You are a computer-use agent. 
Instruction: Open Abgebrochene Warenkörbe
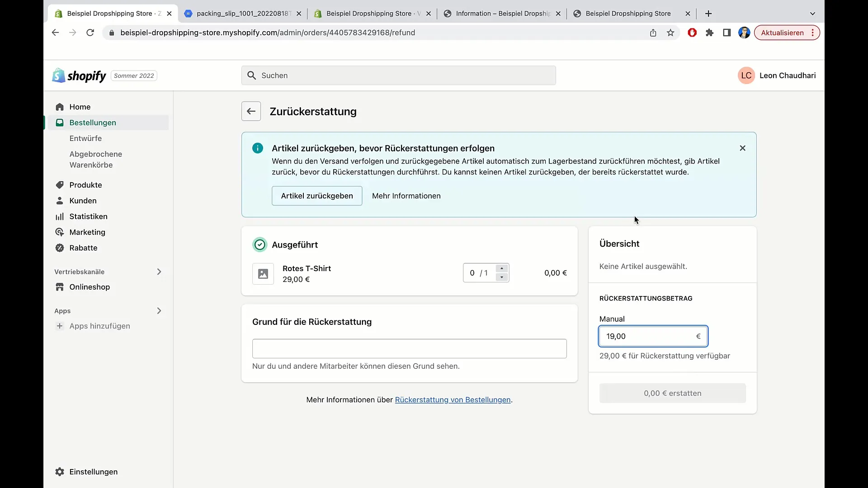tap(96, 160)
